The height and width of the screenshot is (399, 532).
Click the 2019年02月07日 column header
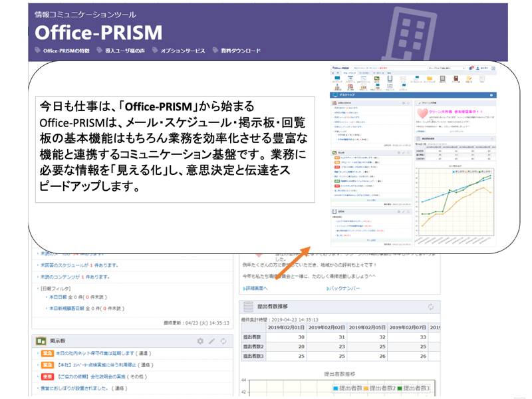pyautogui.click(x=408, y=328)
